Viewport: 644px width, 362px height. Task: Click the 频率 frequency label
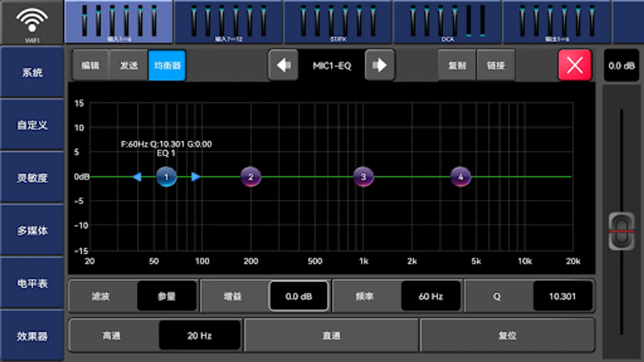(x=365, y=296)
